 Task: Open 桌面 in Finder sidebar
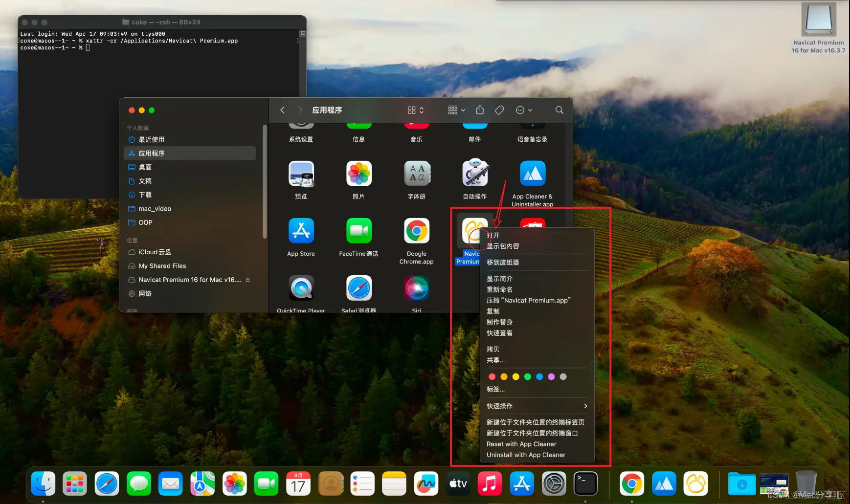click(x=190, y=167)
